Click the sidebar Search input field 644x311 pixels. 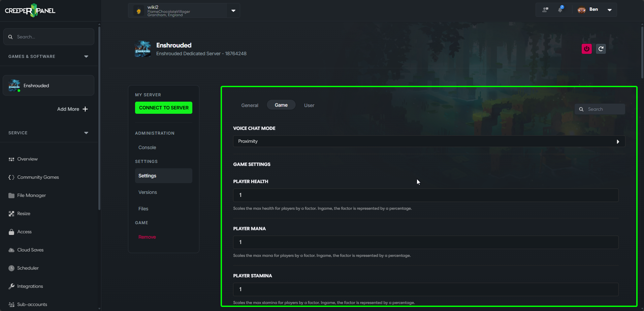(x=49, y=37)
